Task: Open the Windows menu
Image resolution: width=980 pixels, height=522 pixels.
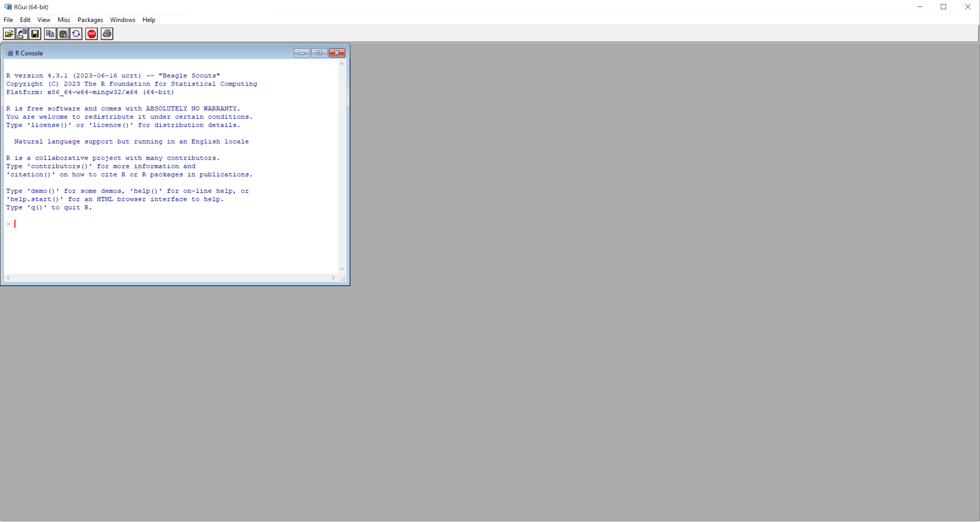Action: [x=122, y=20]
